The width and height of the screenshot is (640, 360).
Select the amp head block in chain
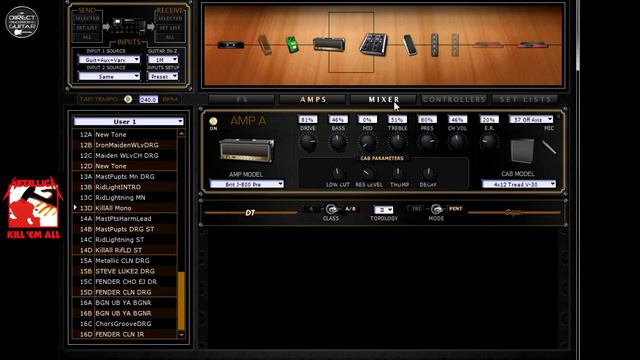click(x=329, y=44)
